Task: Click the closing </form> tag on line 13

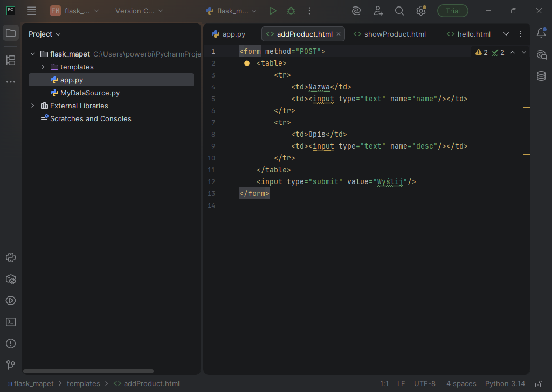Action: coord(254,193)
